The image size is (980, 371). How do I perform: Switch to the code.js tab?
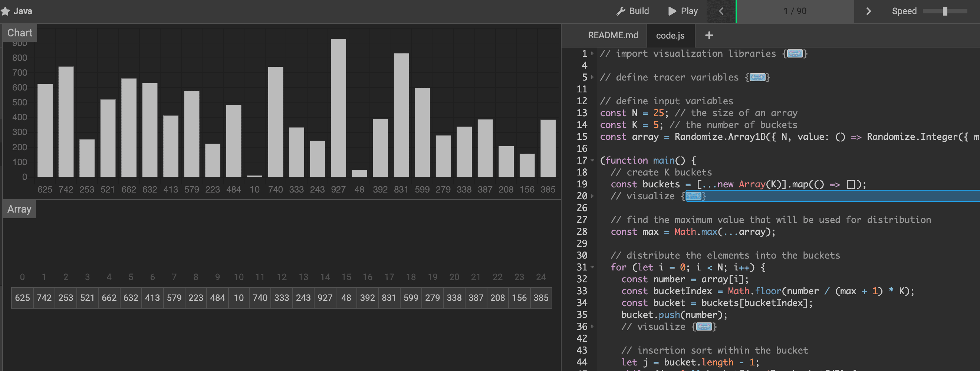[x=670, y=35]
